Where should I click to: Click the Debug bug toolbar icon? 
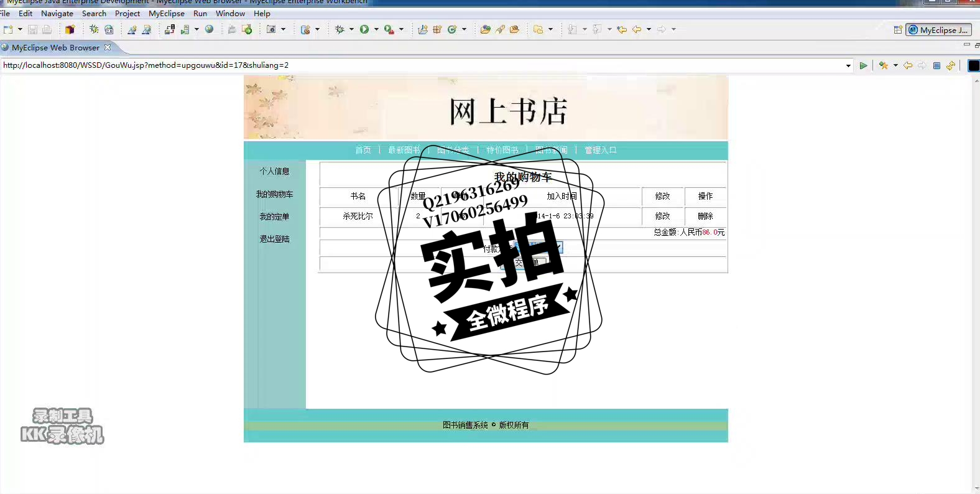pos(340,29)
